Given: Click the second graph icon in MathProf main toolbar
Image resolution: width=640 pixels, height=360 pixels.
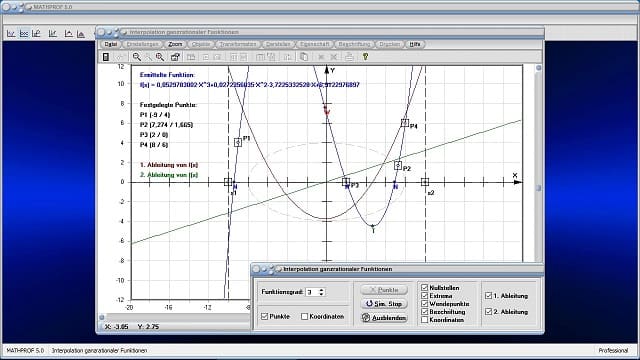Looking at the screenshot, I should pos(24,33).
